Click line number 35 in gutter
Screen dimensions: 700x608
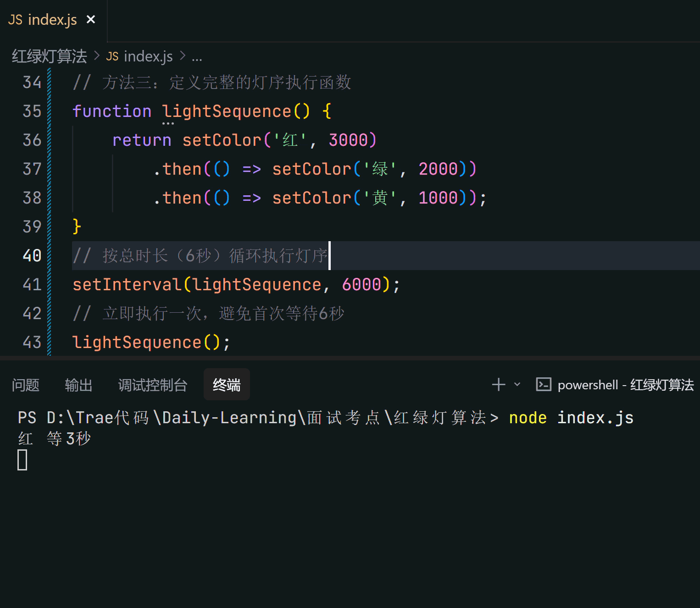(x=32, y=111)
